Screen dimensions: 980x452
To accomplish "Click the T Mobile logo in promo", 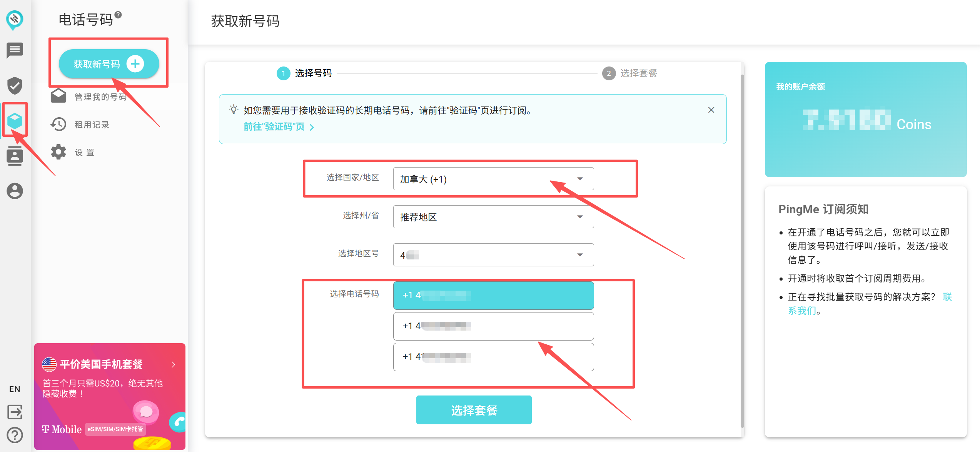I will point(62,429).
